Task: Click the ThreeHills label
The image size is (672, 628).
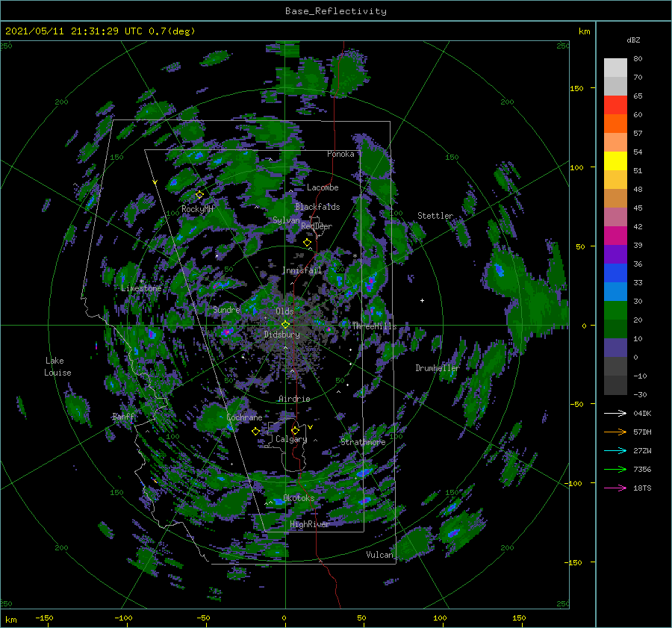Action: click(x=374, y=326)
